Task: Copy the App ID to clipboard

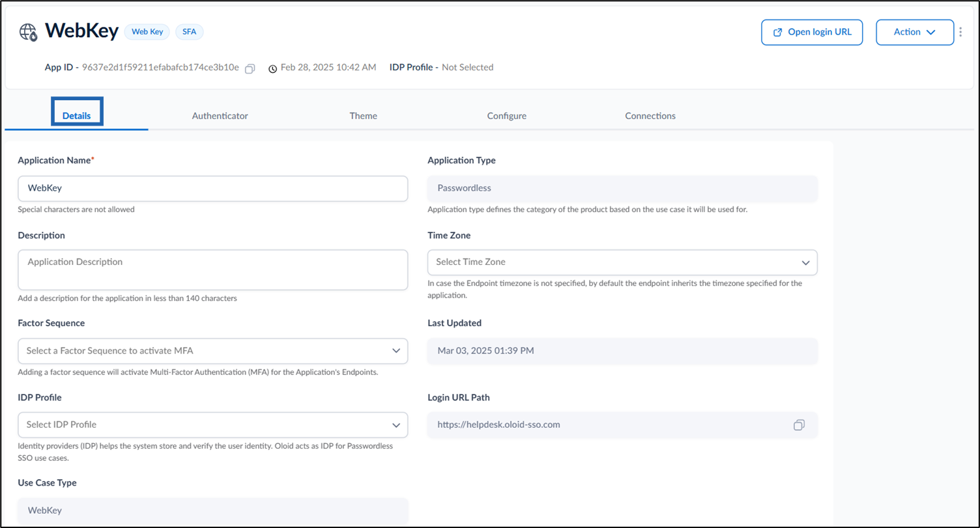Action: [250, 68]
